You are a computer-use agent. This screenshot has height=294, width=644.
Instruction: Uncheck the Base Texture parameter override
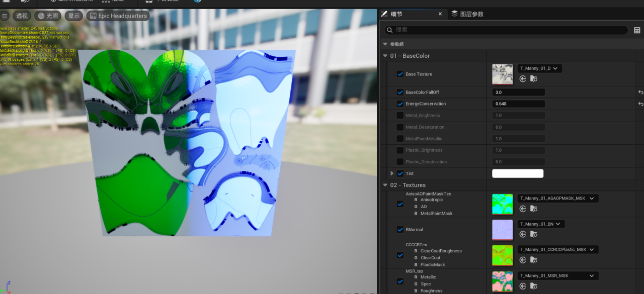(400, 74)
